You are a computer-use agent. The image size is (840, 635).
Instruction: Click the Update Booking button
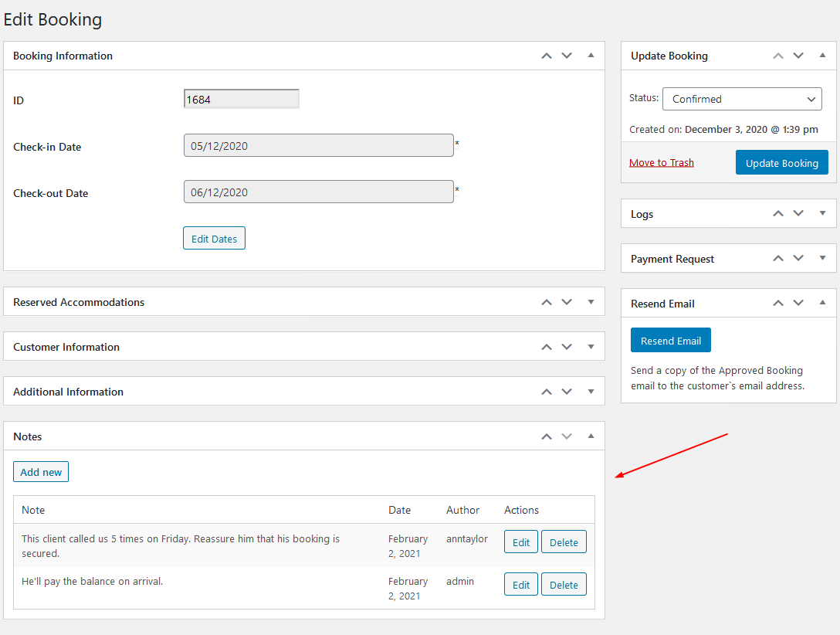781,162
